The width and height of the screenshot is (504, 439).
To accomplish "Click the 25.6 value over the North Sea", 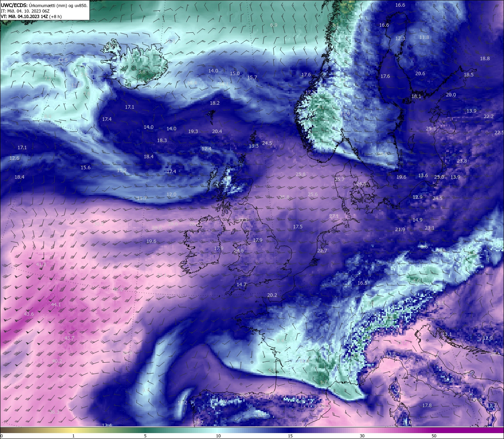I will coord(313,194).
